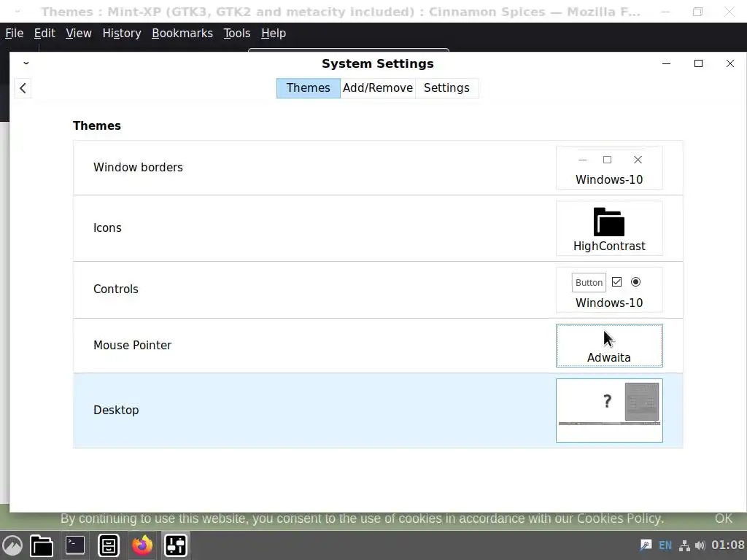Open the Controls theme chooser Windows-10
Image resolution: width=747 pixels, height=560 pixels.
coord(609,289)
